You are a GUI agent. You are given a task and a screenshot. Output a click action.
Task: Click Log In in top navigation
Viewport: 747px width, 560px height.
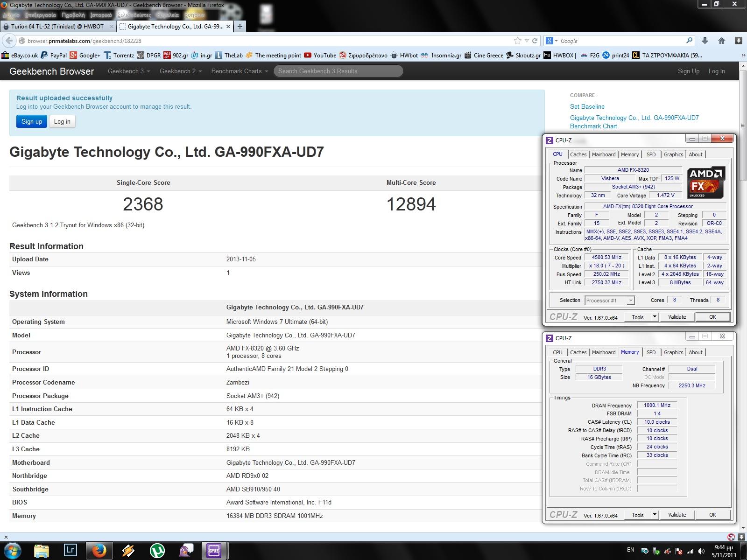(716, 71)
